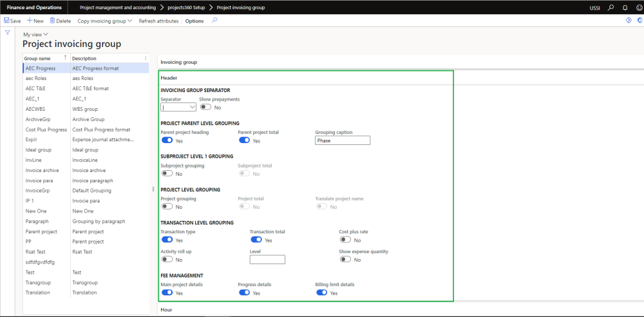Image resolution: width=644 pixels, height=317 pixels.
Task: Select the Invoice para row
Action: pyautogui.click(x=86, y=180)
